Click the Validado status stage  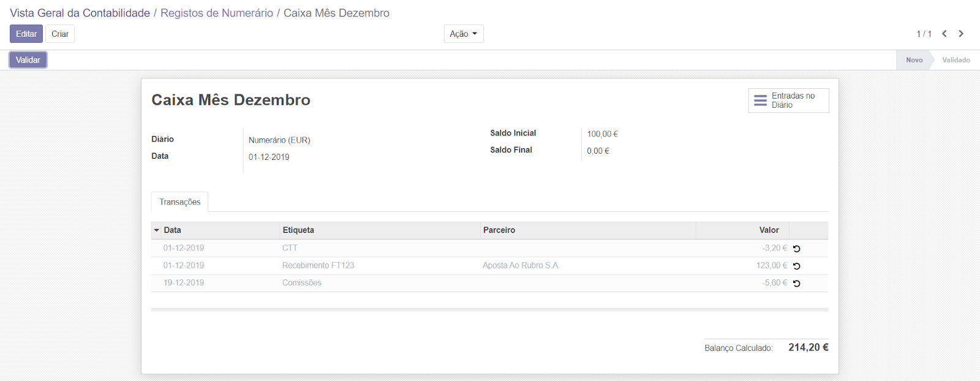point(956,60)
